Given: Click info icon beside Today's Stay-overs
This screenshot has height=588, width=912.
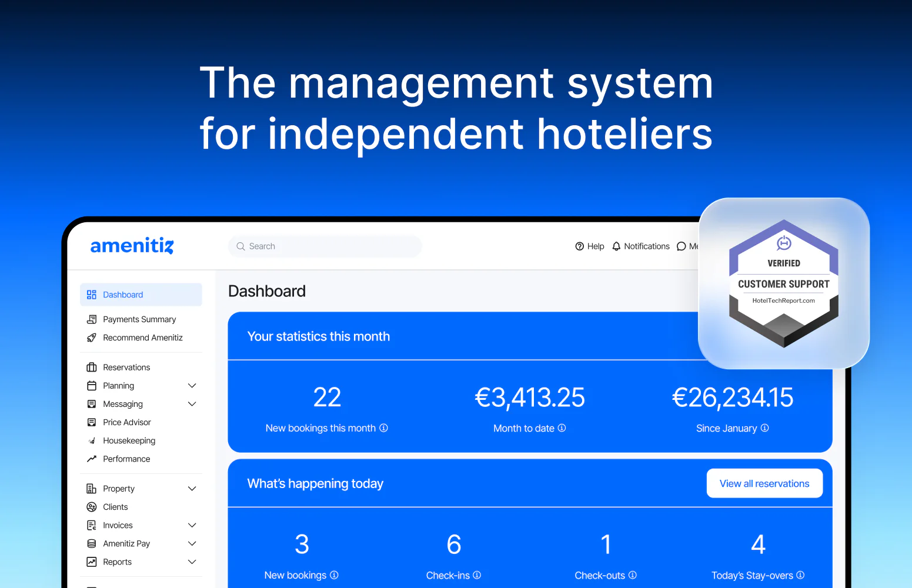Looking at the screenshot, I should pyautogui.click(x=800, y=575).
